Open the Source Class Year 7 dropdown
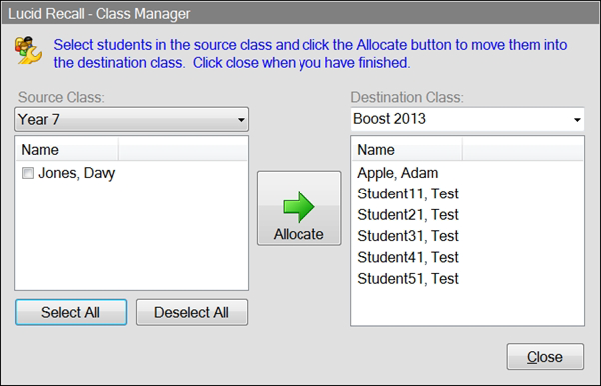601x386 pixels. [x=131, y=119]
